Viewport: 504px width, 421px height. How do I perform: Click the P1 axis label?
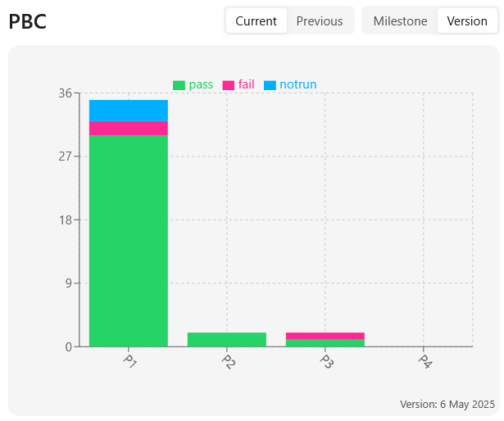[x=129, y=361]
